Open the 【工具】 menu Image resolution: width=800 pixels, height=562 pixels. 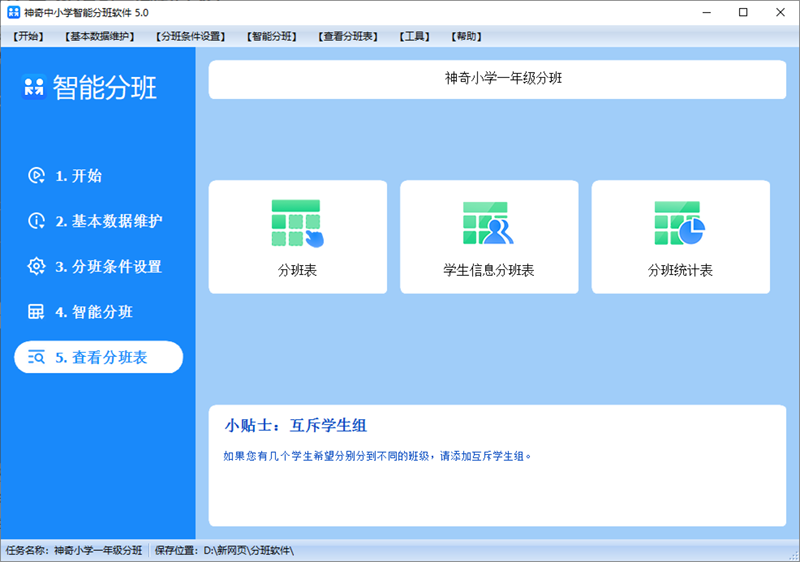tap(414, 36)
